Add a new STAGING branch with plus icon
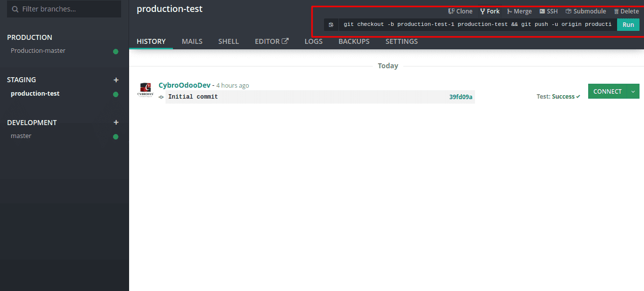 pos(116,80)
